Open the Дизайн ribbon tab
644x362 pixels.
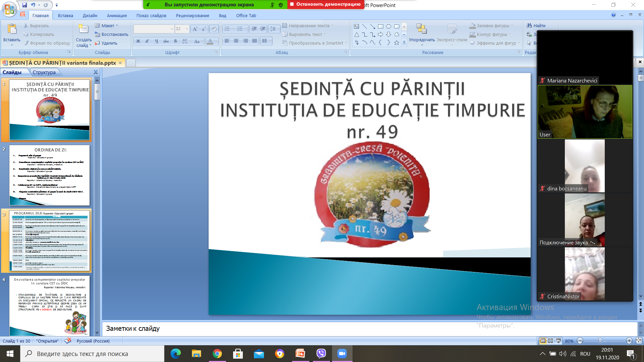[90, 15]
